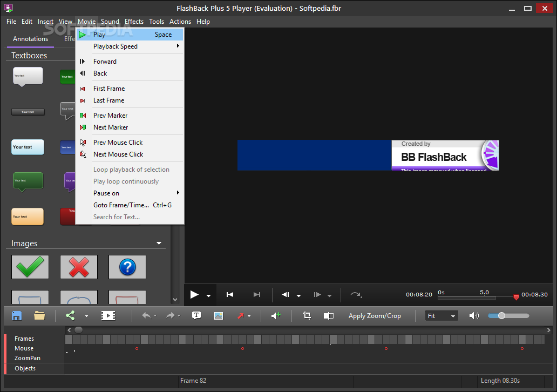Choose Prev Mouse Click menu entry

[x=130, y=143]
